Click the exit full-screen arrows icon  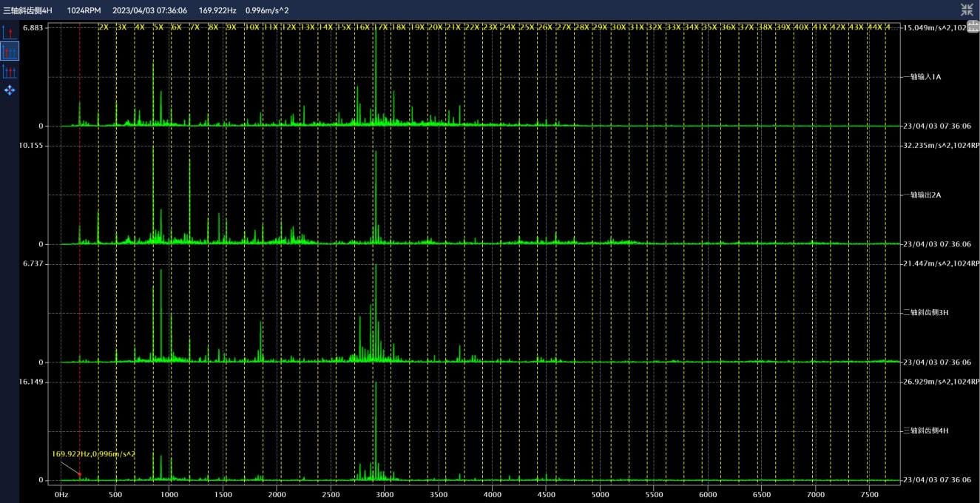pos(967,10)
